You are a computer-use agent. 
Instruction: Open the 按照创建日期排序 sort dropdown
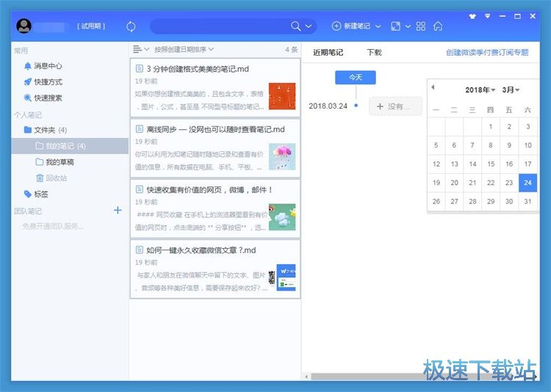[184, 49]
